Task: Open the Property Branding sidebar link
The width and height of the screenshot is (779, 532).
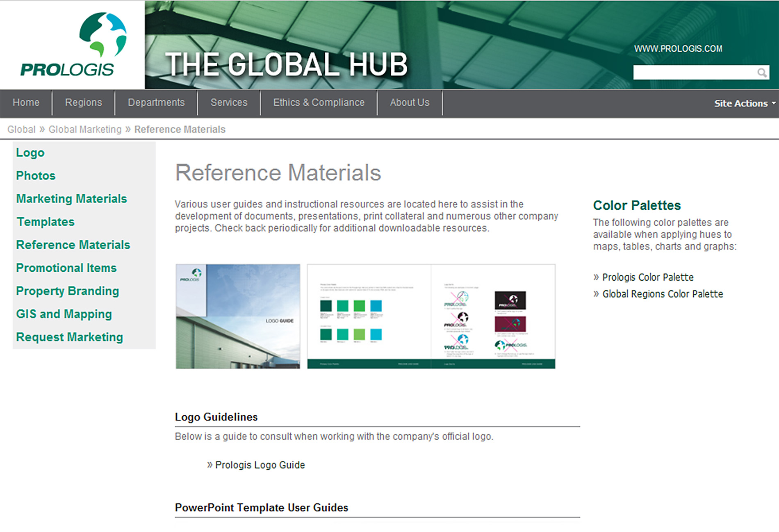Action: 68,291
